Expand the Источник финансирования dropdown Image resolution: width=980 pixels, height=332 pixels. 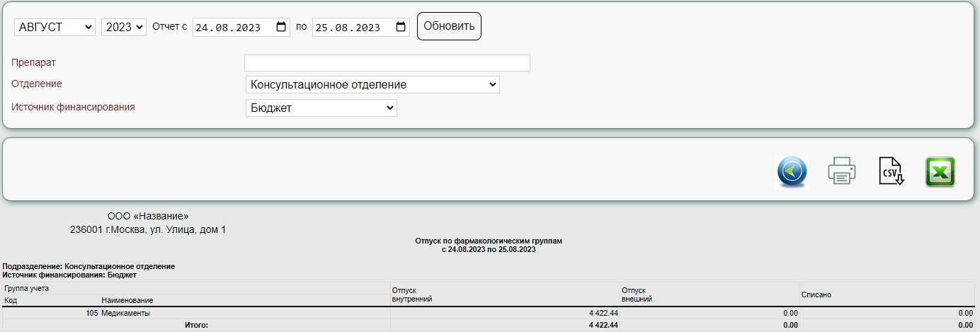pos(321,108)
